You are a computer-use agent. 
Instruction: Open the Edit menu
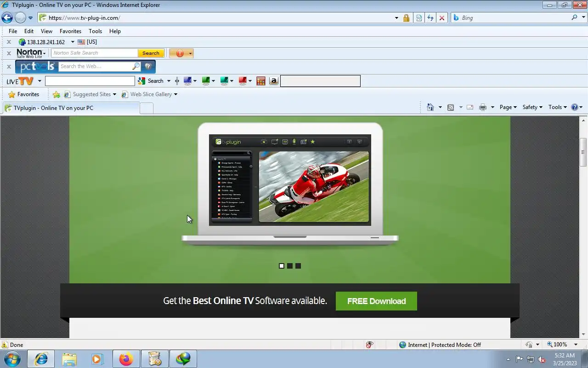(29, 31)
